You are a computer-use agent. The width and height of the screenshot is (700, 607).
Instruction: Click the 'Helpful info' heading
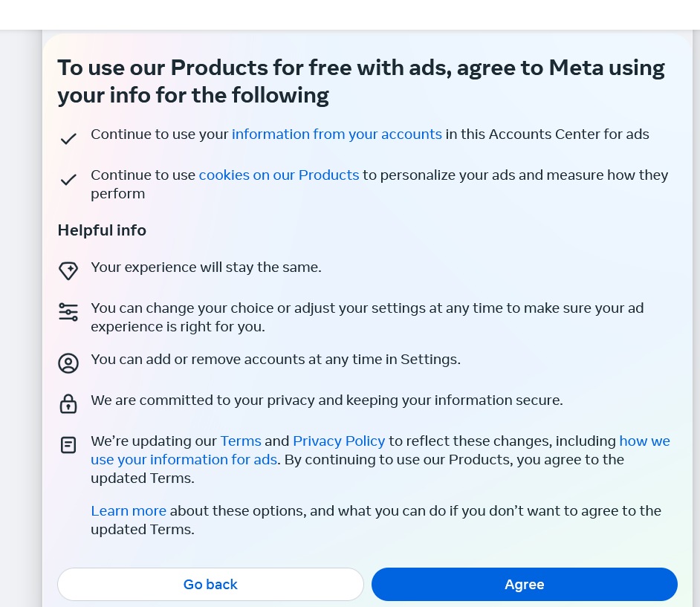102,230
